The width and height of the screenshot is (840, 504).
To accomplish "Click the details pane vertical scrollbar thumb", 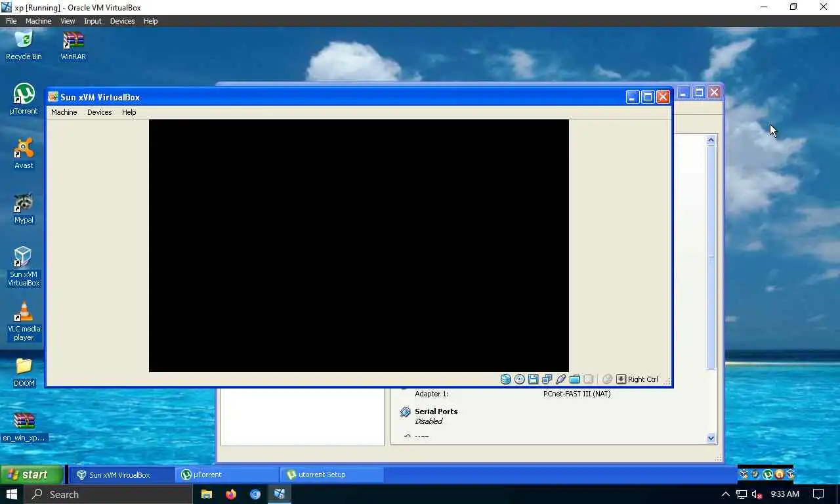I will [x=711, y=257].
